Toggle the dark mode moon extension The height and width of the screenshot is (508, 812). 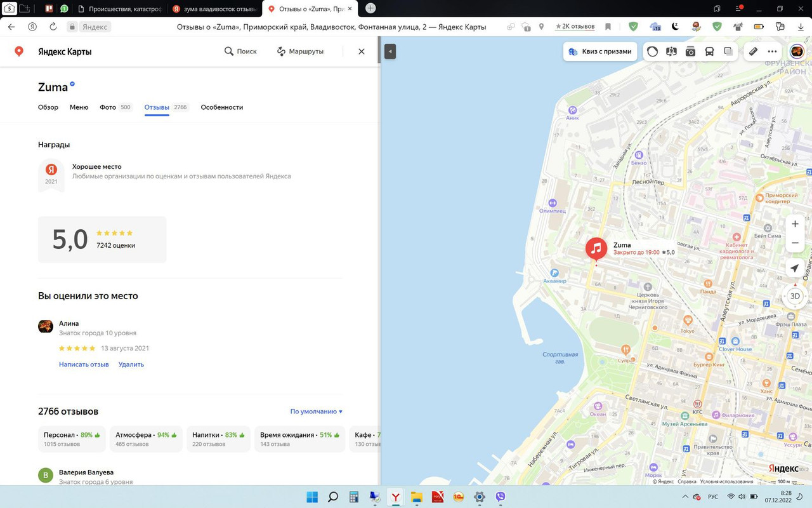(x=675, y=27)
